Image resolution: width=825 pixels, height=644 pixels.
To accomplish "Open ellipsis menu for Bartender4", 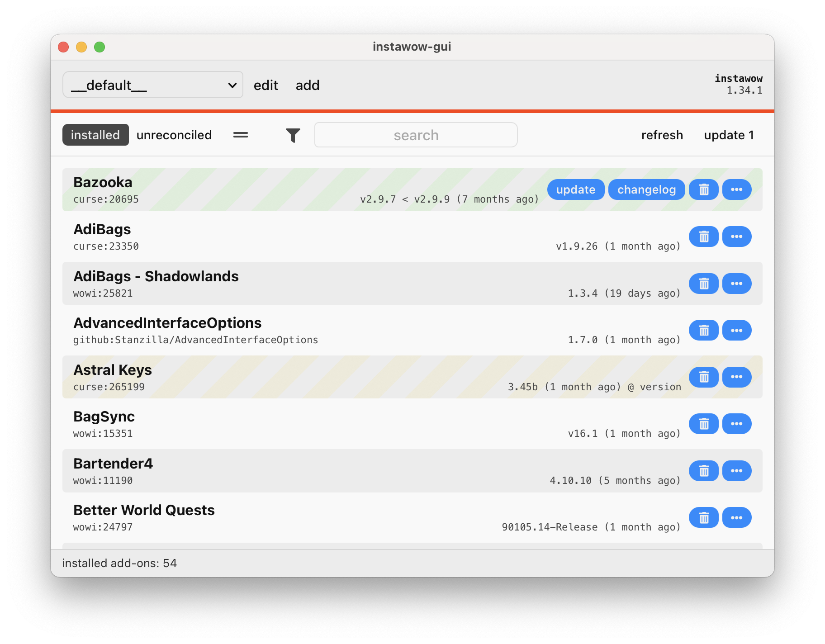I will (737, 471).
